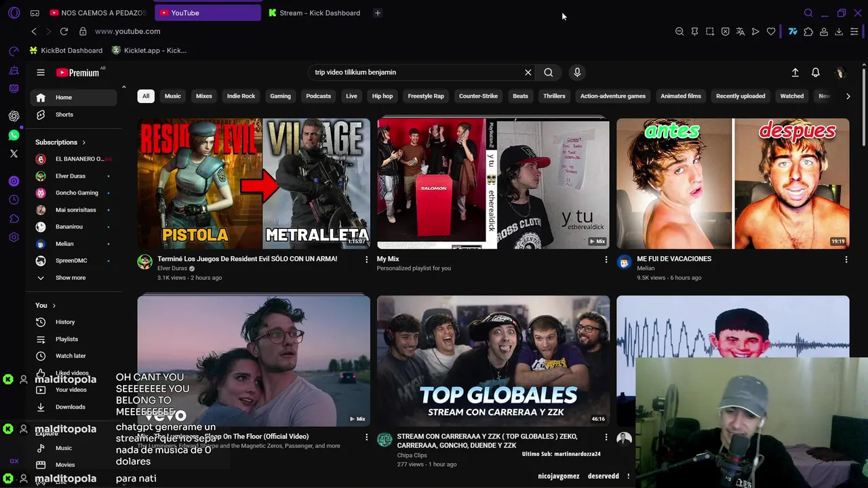
Task: Click the YouTube upload create icon
Action: (795, 73)
